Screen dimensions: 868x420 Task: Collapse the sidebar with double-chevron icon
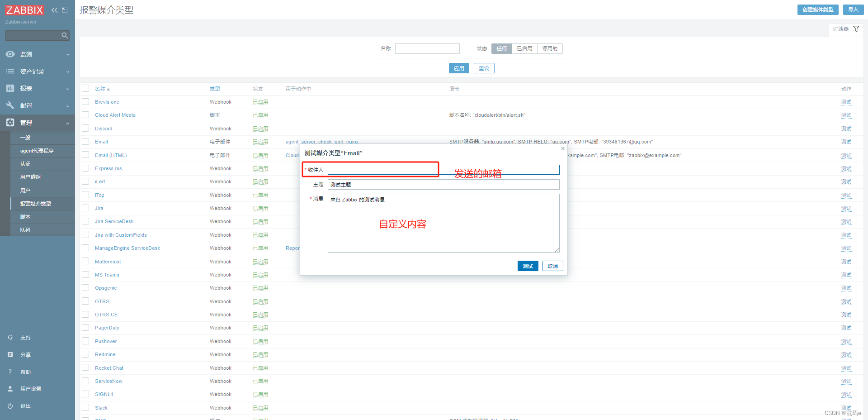pos(54,10)
